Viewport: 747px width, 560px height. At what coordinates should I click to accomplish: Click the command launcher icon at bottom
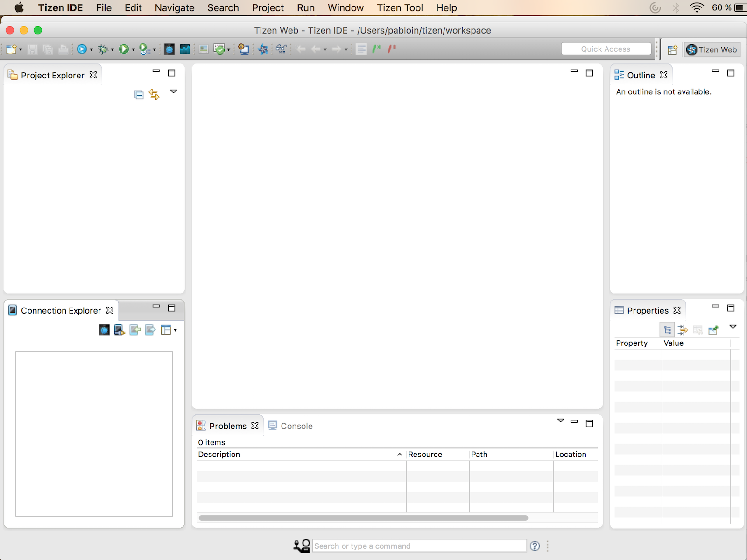pyautogui.click(x=302, y=546)
